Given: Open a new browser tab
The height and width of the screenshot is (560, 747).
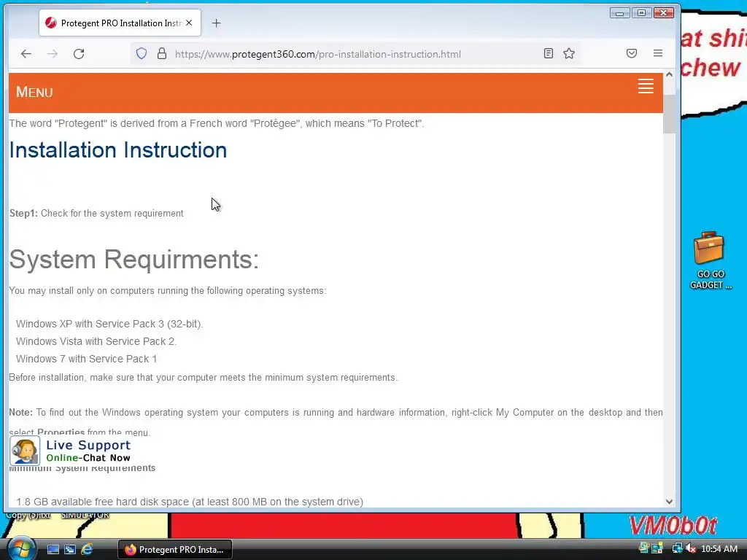Looking at the screenshot, I should coord(216,23).
